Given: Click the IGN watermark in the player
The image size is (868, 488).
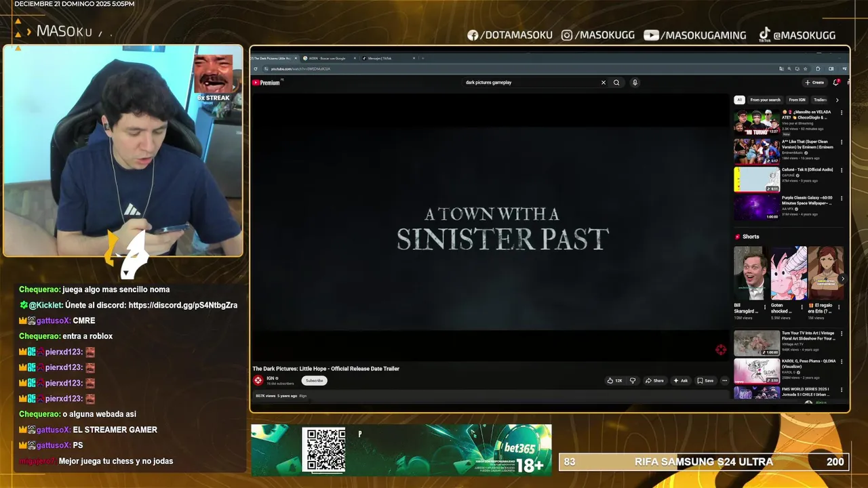Looking at the screenshot, I should click(720, 350).
